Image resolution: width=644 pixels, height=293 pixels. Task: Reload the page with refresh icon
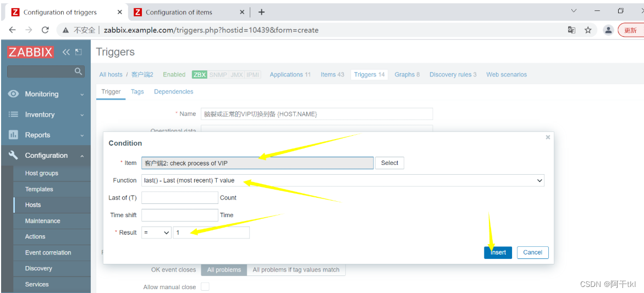point(46,30)
